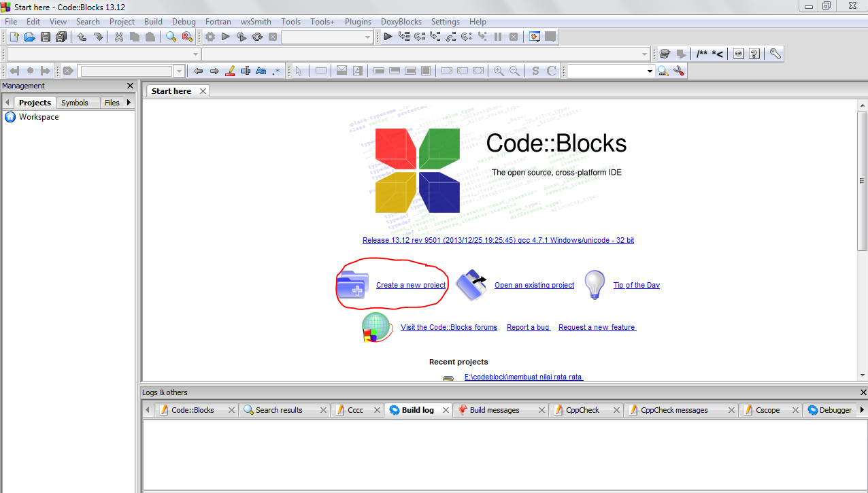868x493 pixels.
Task: Click Open an existing project link
Action: pyautogui.click(x=534, y=286)
